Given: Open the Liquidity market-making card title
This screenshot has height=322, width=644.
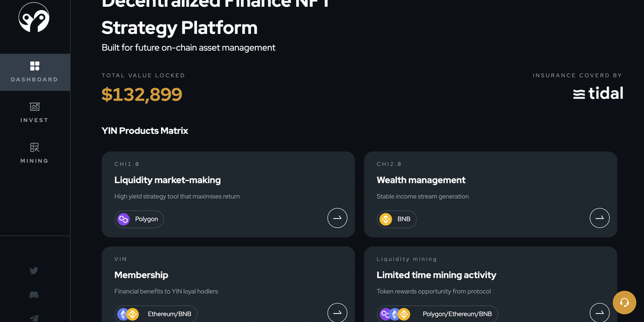Looking at the screenshot, I should (167, 180).
